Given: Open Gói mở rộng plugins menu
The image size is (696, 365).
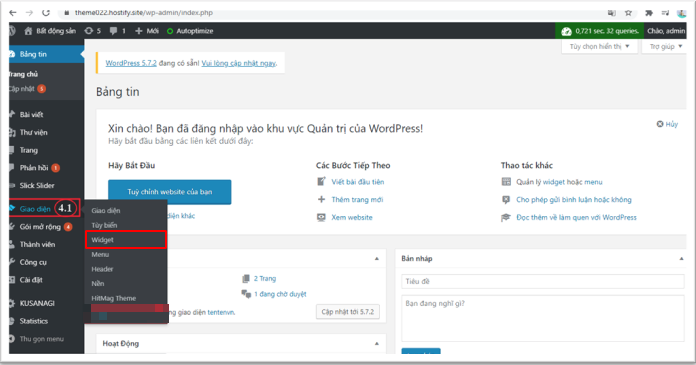Looking at the screenshot, I should click(x=46, y=227).
